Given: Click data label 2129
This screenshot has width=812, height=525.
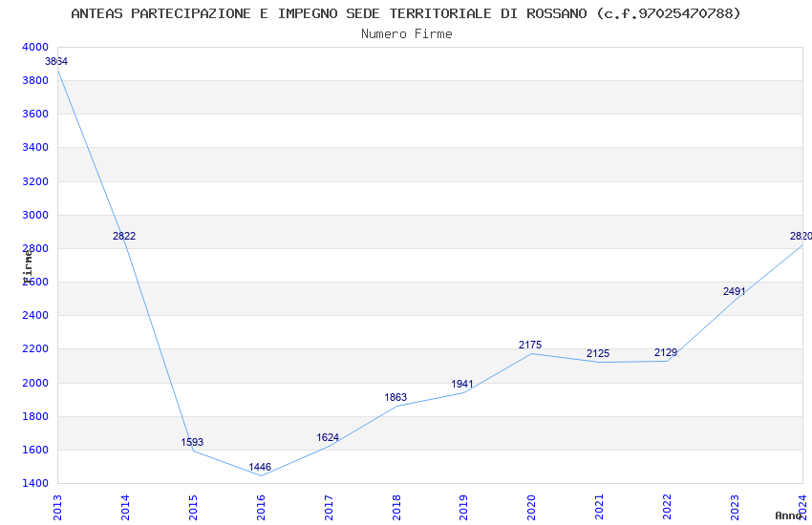Looking at the screenshot, I should [666, 352].
